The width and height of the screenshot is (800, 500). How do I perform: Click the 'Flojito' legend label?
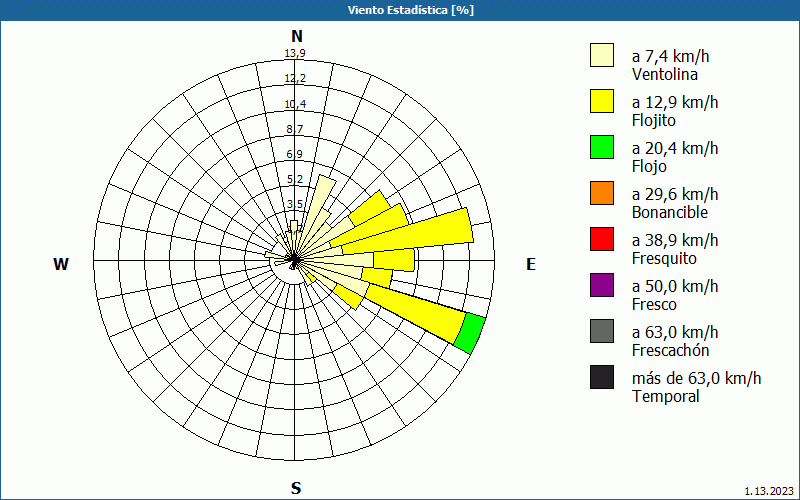654,120
